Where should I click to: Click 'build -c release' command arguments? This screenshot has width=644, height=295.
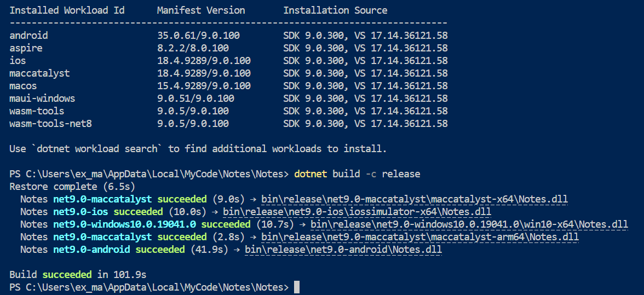376,174
